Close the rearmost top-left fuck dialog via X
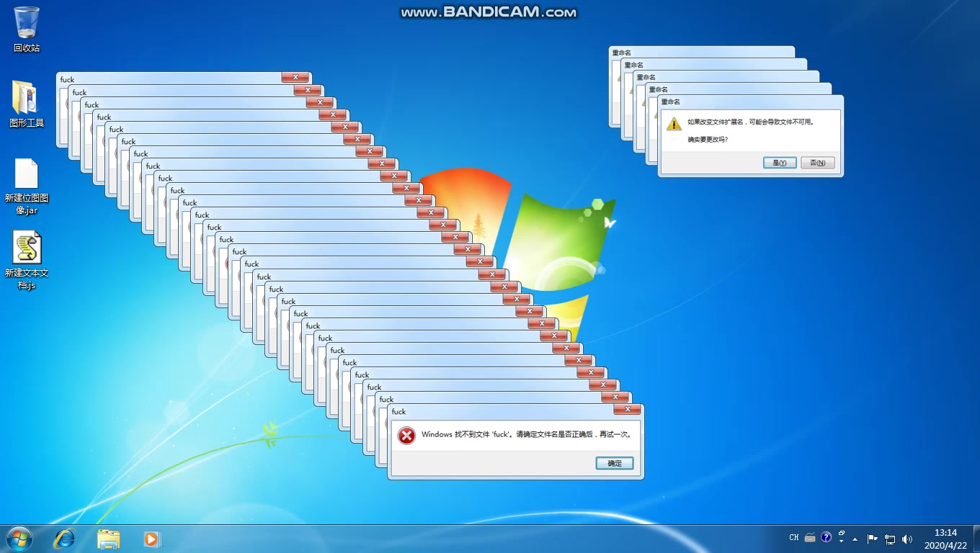Screen dimensions: 980x553 pyautogui.click(x=295, y=77)
